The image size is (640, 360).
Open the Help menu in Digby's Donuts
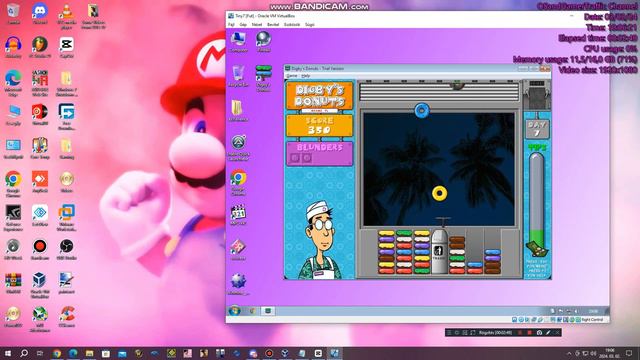point(305,76)
